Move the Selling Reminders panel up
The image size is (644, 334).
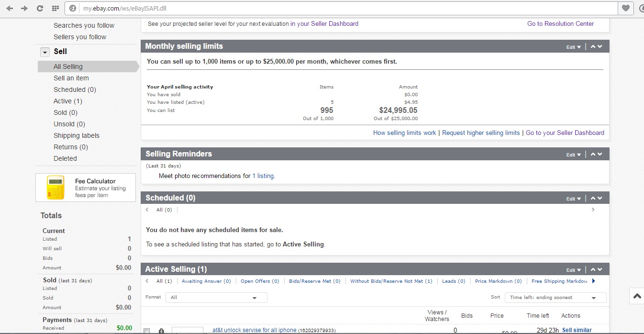coord(593,154)
